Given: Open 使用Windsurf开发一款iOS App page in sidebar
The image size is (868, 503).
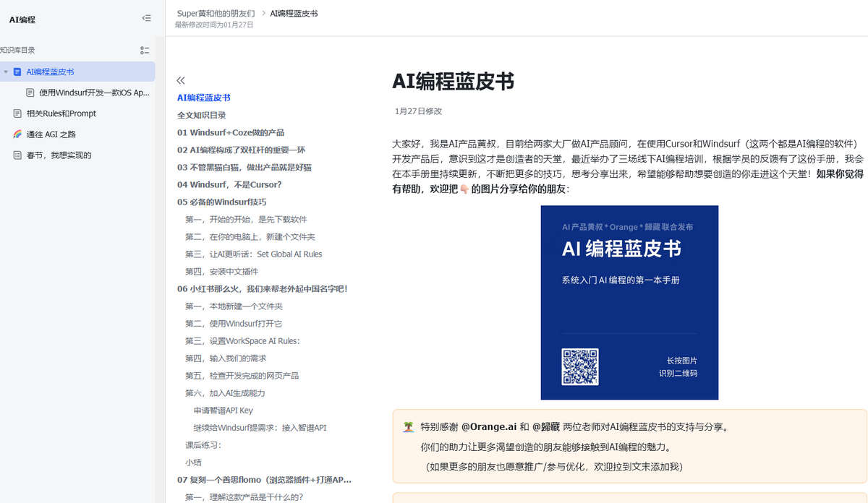Looking at the screenshot, I should pyautogui.click(x=95, y=93).
